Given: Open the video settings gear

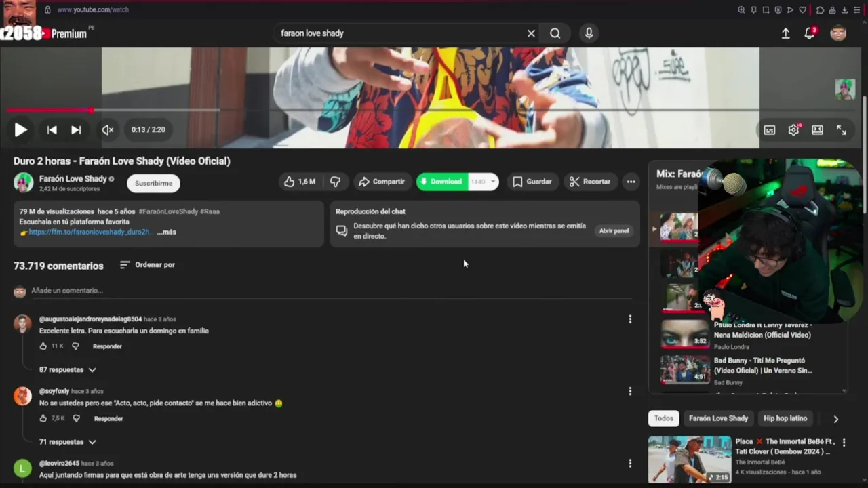Looking at the screenshot, I should 793,130.
